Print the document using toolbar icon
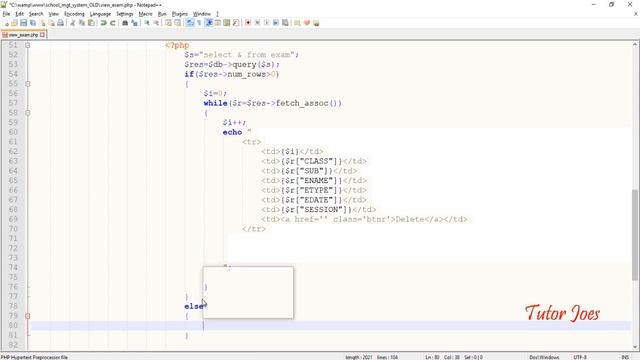This screenshot has width=640, height=360. (60, 23)
